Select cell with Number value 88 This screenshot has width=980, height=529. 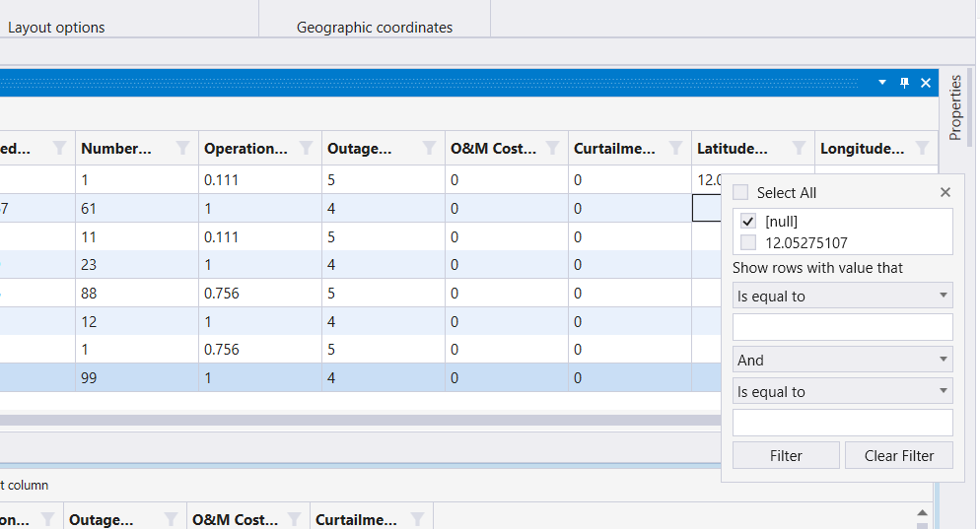coord(137,293)
